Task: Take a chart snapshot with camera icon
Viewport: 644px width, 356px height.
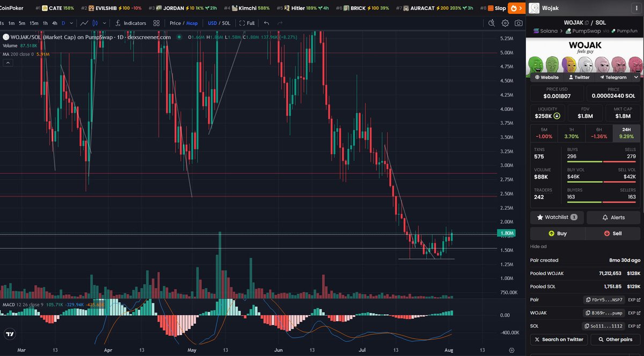Action: coord(518,23)
